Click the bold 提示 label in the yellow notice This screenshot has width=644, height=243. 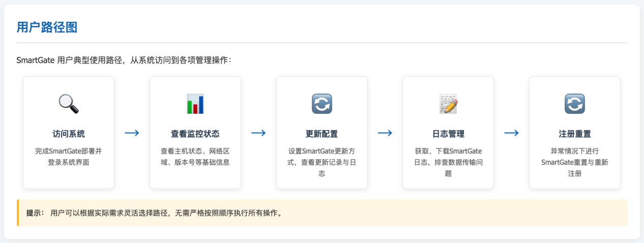coord(35,212)
